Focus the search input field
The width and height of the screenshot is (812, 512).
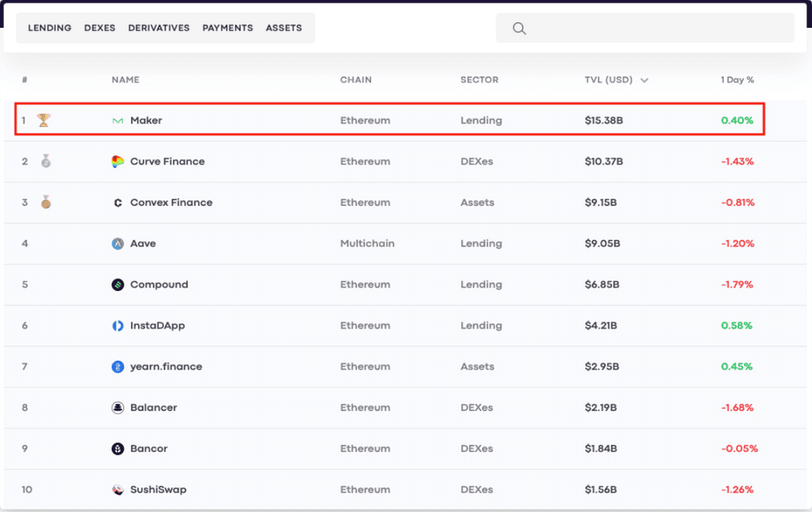click(645, 28)
